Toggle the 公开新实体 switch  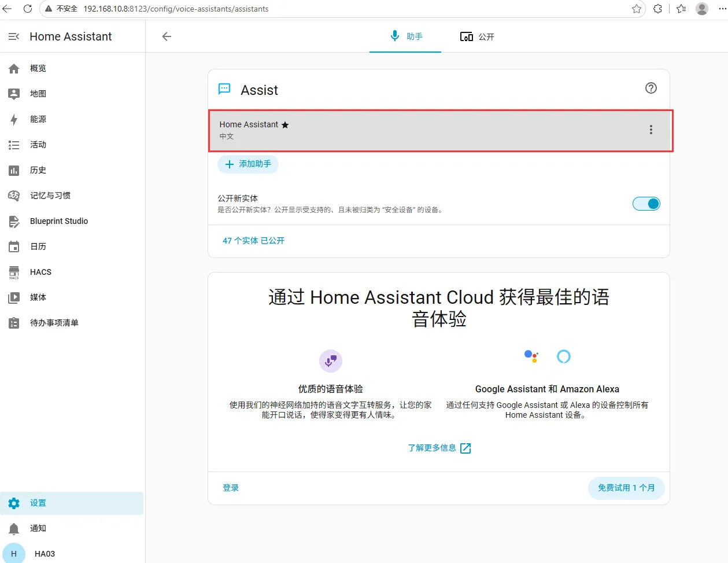646,204
